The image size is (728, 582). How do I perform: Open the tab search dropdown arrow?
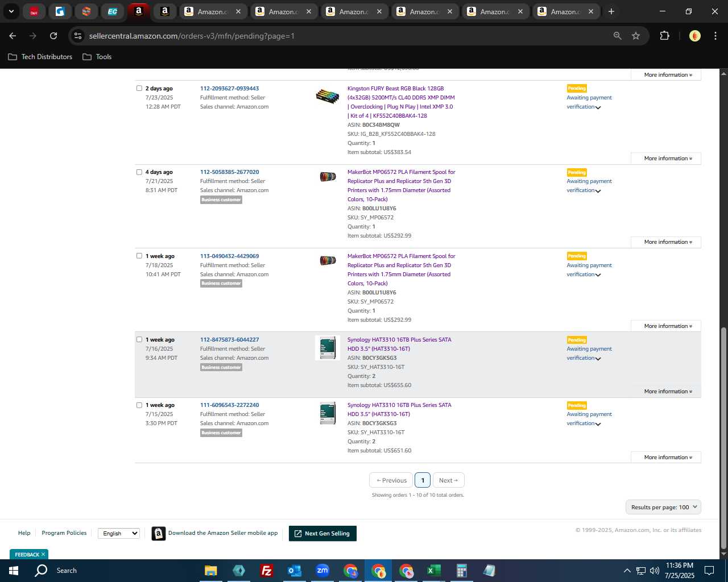coord(11,11)
